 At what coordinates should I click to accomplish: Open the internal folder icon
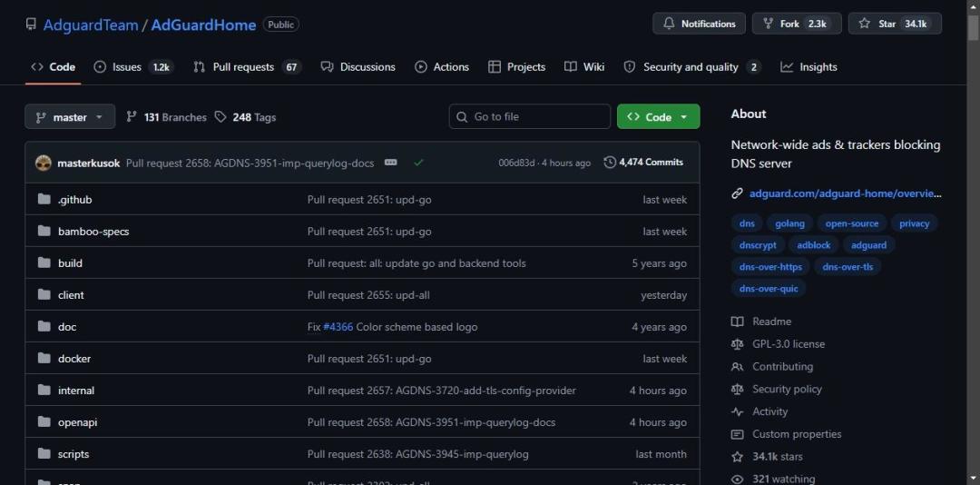pos(44,391)
